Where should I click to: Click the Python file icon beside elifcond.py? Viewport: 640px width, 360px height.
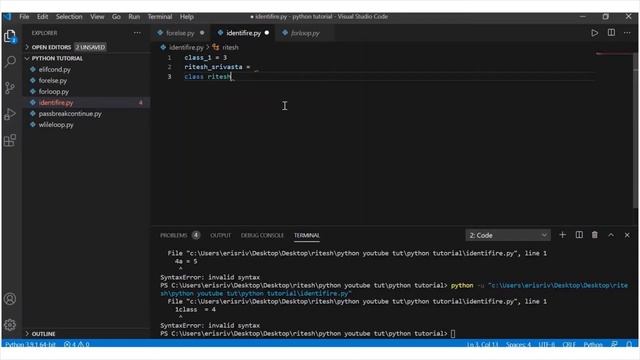pyautogui.click(x=33, y=69)
